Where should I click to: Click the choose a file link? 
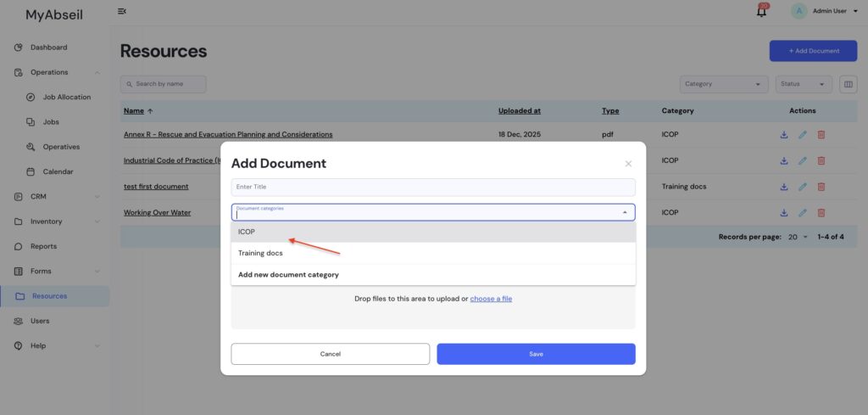coord(491,299)
